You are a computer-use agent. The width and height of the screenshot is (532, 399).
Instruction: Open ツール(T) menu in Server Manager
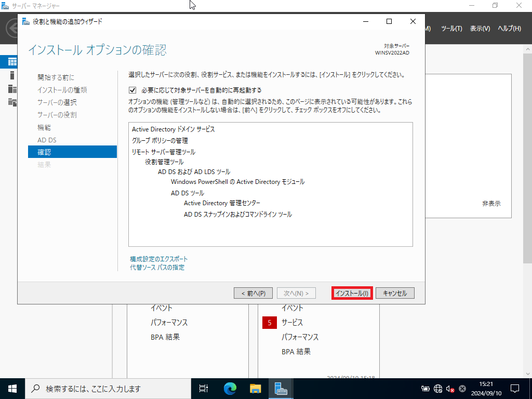pyautogui.click(x=451, y=29)
